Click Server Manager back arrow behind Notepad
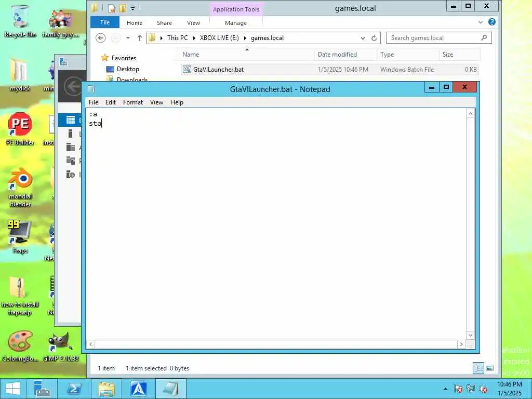The height and width of the screenshot is (399, 532). tap(73, 87)
